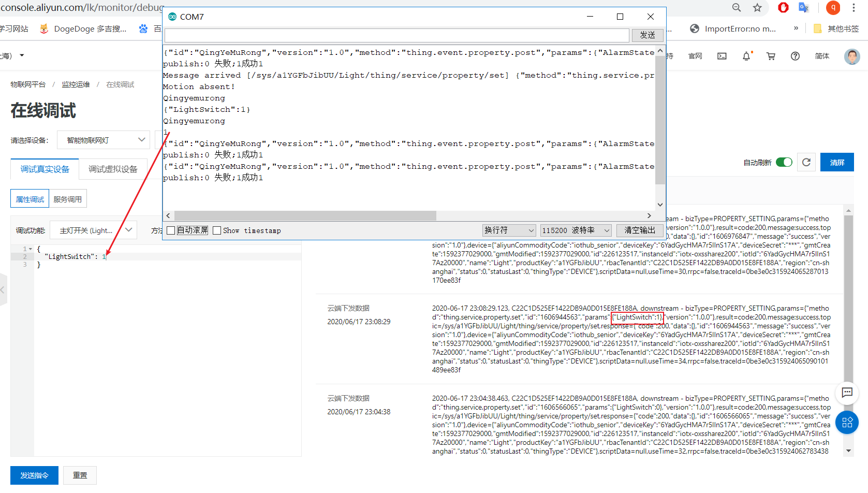
Task: Select the 服务调用 tab
Action: pos(68,199)
